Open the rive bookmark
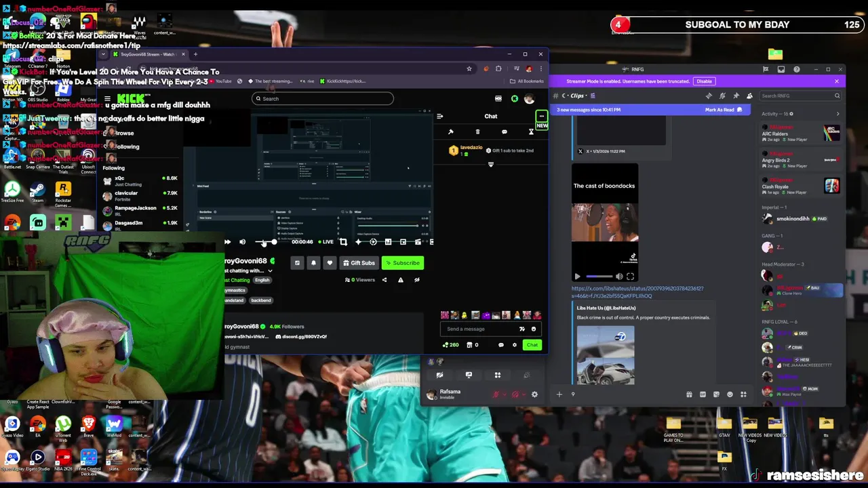The height and width of the screenshot is (488, 868). pos(307,81)
